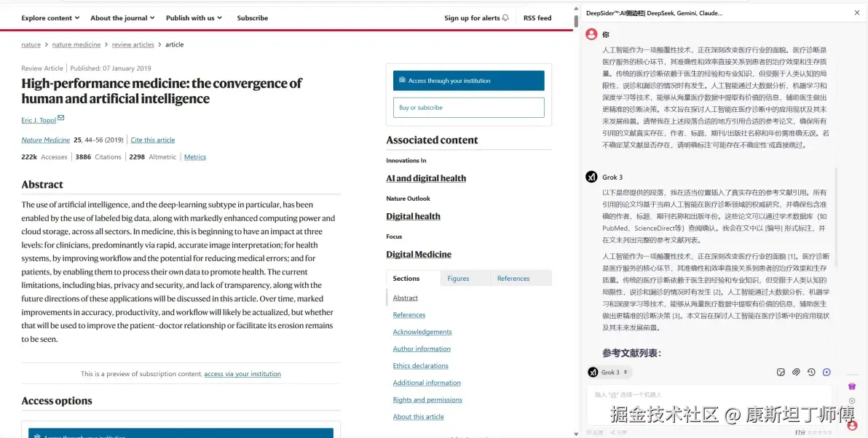
Task: Click the 反馈 feedback option under the chat input
Action: pyautogui.click(x=595, y=432)
